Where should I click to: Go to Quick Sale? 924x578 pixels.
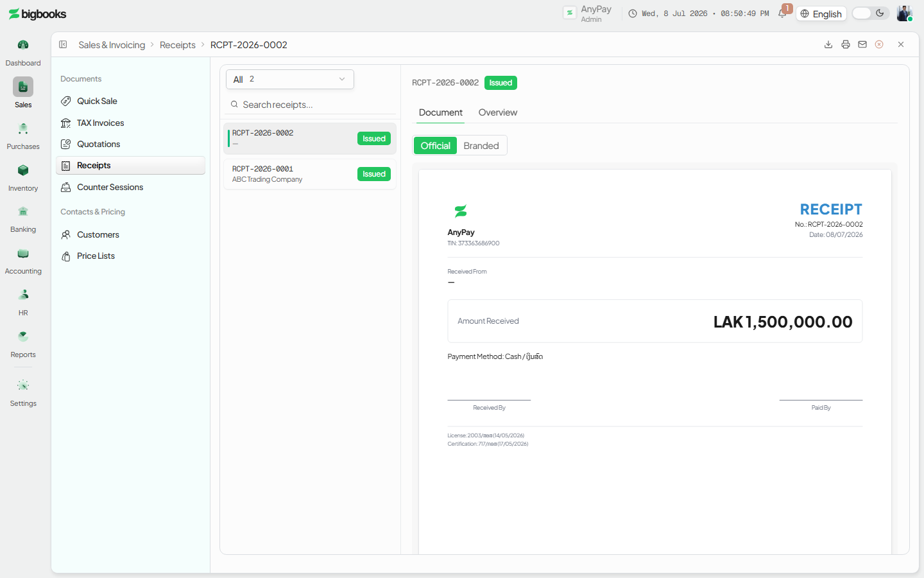130,101
